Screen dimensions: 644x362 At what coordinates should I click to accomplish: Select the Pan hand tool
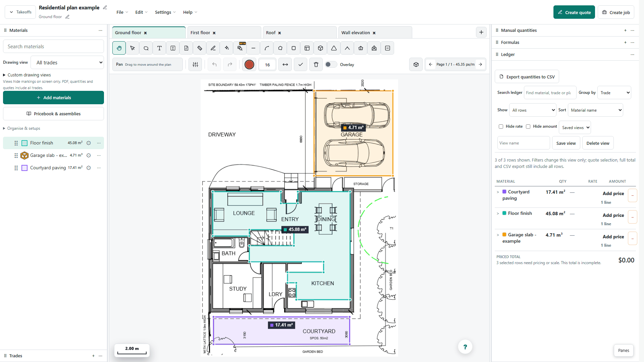click(x=119, y=48)
